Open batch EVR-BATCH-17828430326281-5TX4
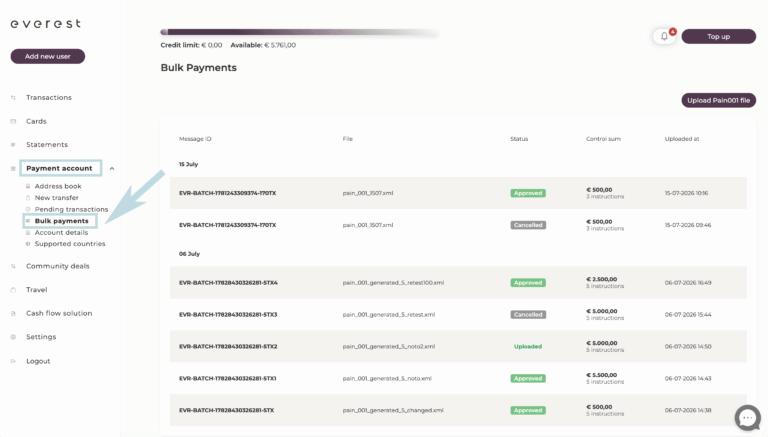The height and width of the screenshot is (437, 768). tap(228, 283)
